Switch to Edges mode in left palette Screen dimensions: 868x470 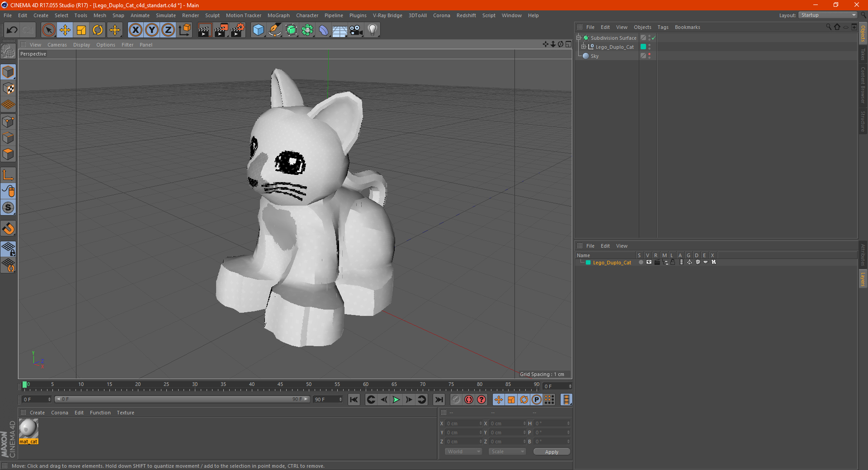(8, 138)
